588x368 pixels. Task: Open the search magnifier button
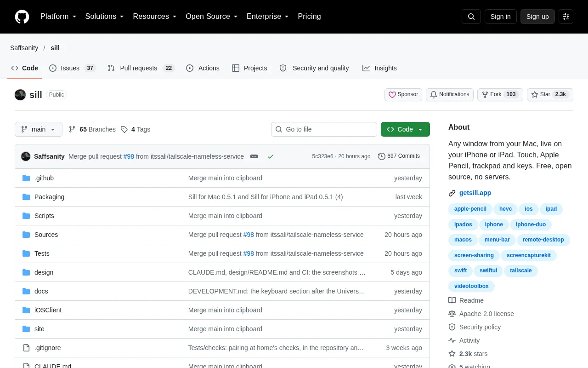pyautogui.click(x=471, y=17)
